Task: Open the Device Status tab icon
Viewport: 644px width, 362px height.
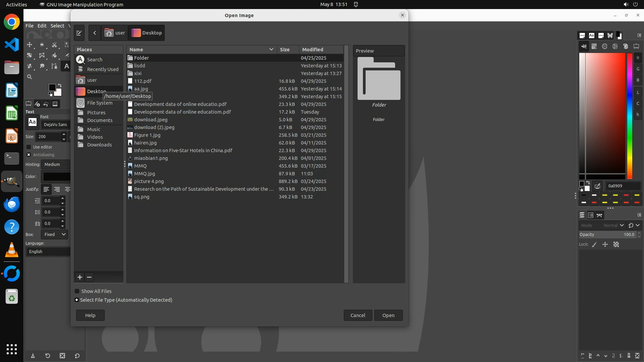Action: coord(37,104)
